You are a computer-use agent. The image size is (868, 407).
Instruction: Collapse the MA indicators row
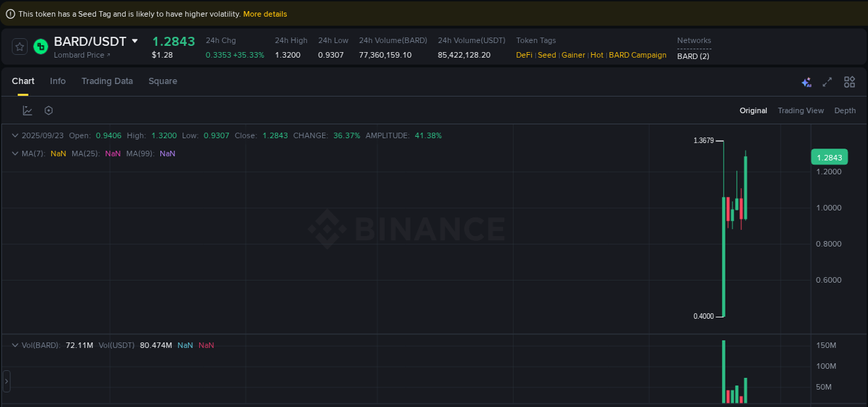15,153
